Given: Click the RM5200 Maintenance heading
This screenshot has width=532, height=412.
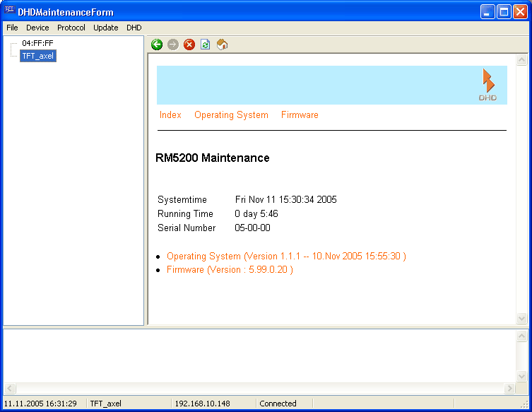Looking at the screenshot, I should coord(213,158).
